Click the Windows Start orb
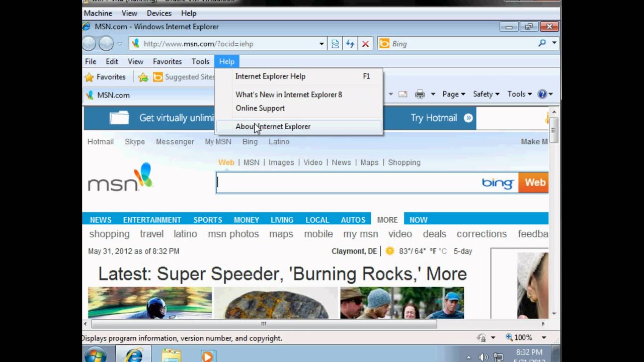This screenshot has width=644, height=362. click(x=95, y=355)
